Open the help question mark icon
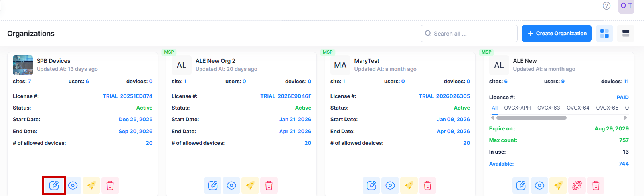The height and width of the screenshot is (196, 644). [x=606, y=6]
